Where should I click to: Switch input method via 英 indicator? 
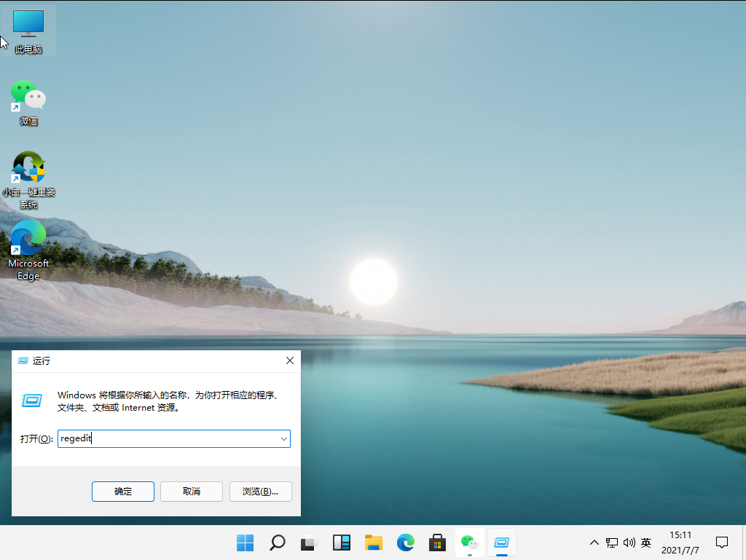pos(645,543)
